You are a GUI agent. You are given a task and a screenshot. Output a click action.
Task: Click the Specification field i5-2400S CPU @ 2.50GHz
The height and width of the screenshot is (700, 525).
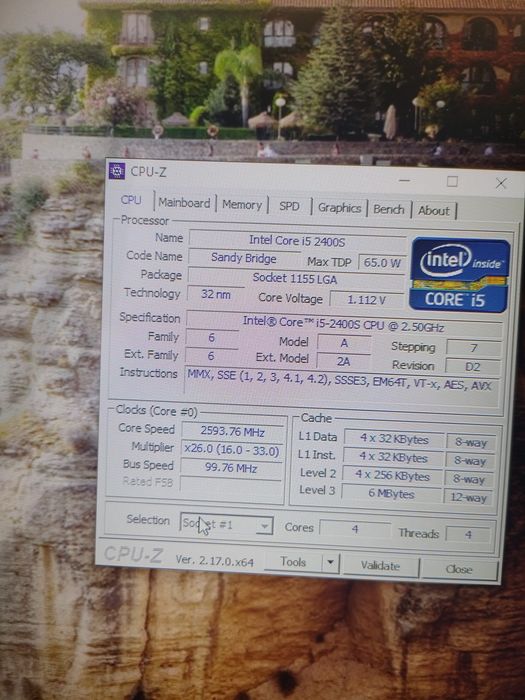click(x=344, y=325)
